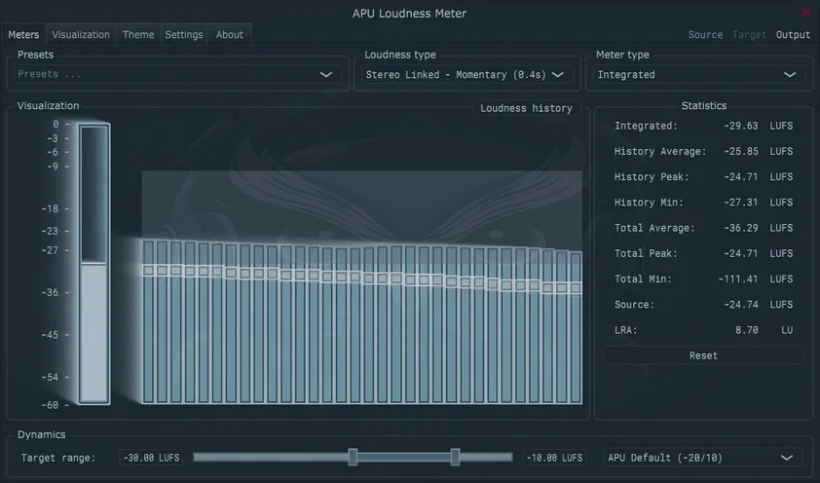Switch to the Visualization tab
820x483 pixels.
click(x=81, y=35)
